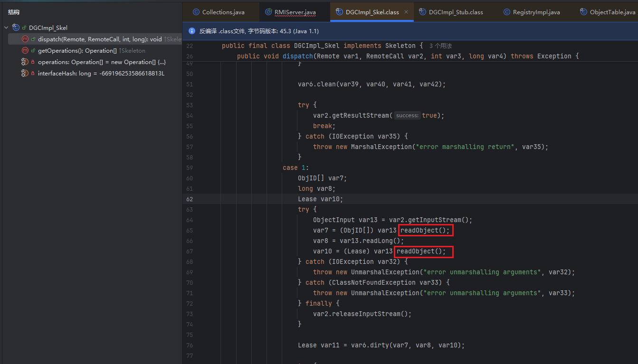
Task: Click the DGCImpl_Skel class icon in structure tree
Action: tap(16, 28)
